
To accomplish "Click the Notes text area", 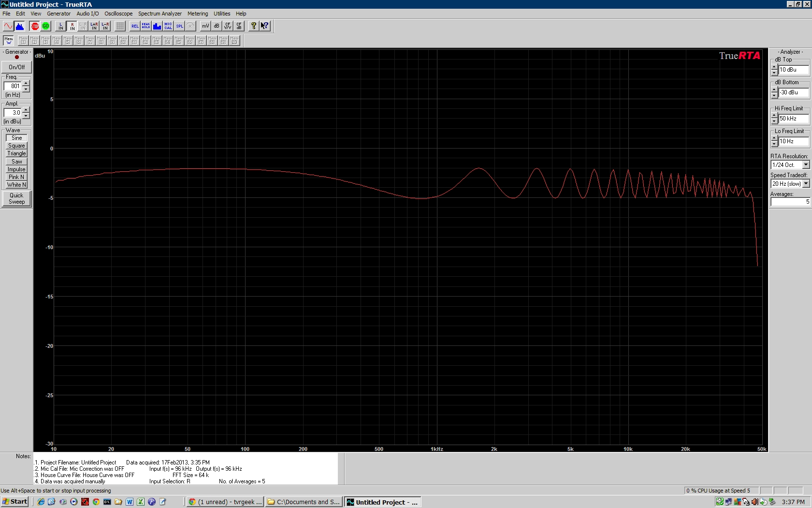I will point(186,469).
